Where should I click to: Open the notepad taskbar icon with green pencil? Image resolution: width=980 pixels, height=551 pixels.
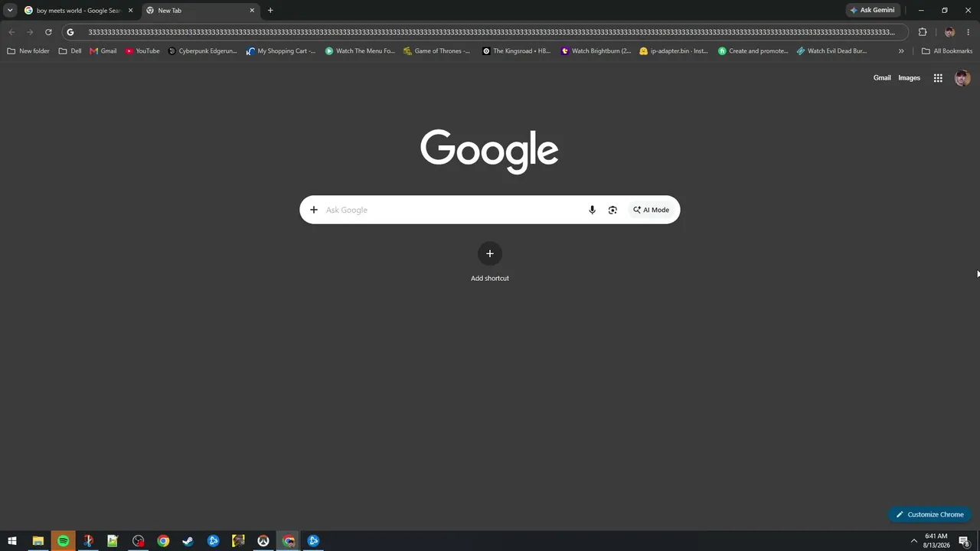coord(113,541)
